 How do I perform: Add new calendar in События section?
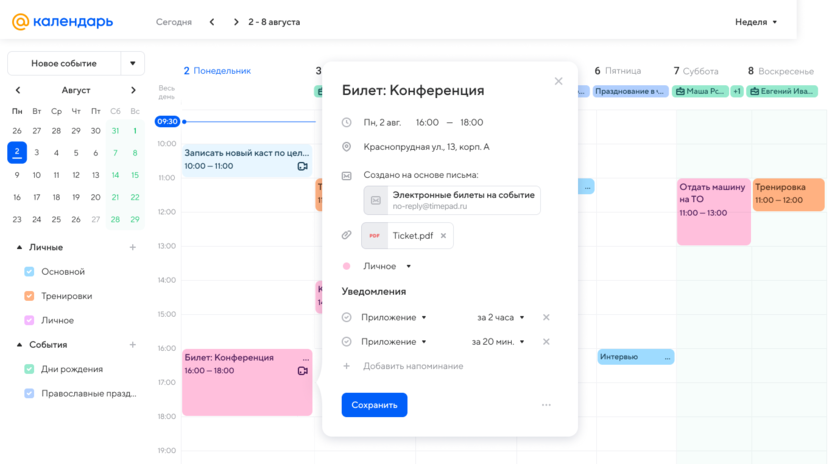coord(133,345)
